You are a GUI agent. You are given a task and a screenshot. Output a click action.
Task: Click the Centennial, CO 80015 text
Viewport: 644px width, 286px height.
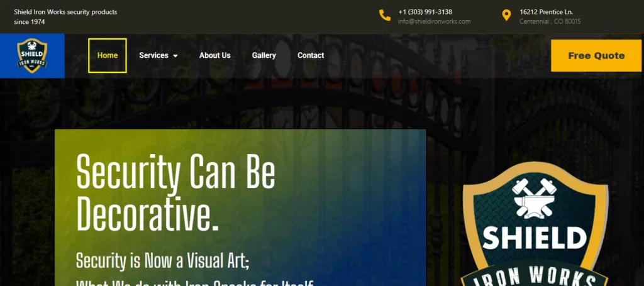coord(550,21)
